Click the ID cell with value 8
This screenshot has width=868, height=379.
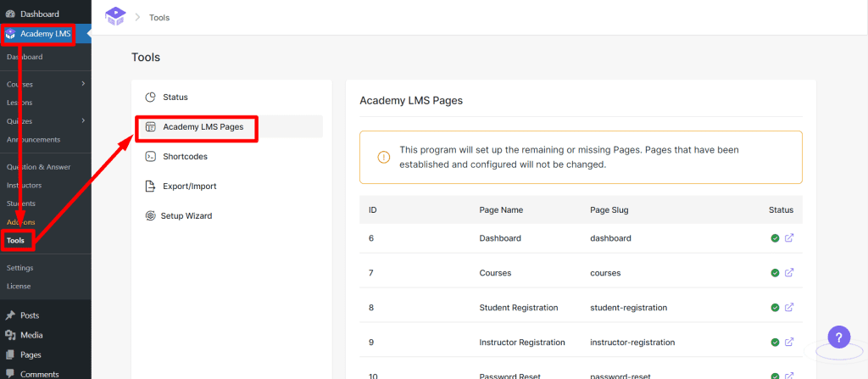pyautogui.click(x=371, y=308)
